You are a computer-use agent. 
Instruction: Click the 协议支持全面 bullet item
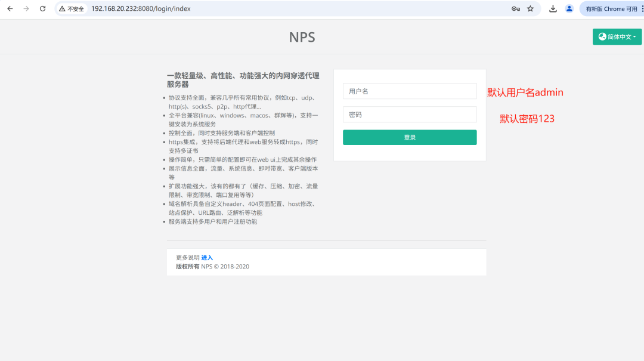pos(243,102)
